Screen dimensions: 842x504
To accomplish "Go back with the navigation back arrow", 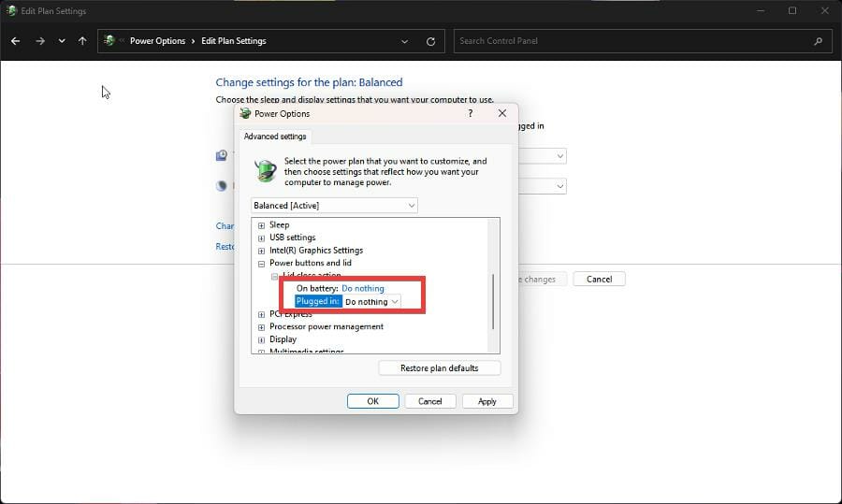I will (x=16, y=41).
